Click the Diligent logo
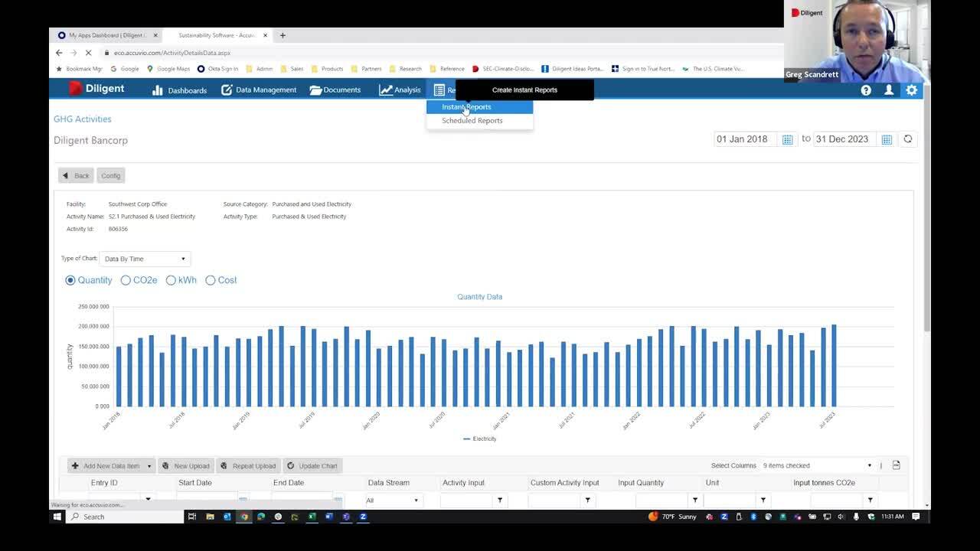The image size is (980, 551). (x=96, y=89)
